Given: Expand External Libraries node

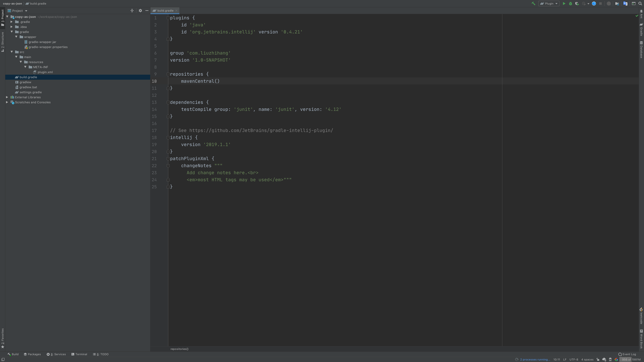Looking at the screenshot, I should tap(7, 97).
